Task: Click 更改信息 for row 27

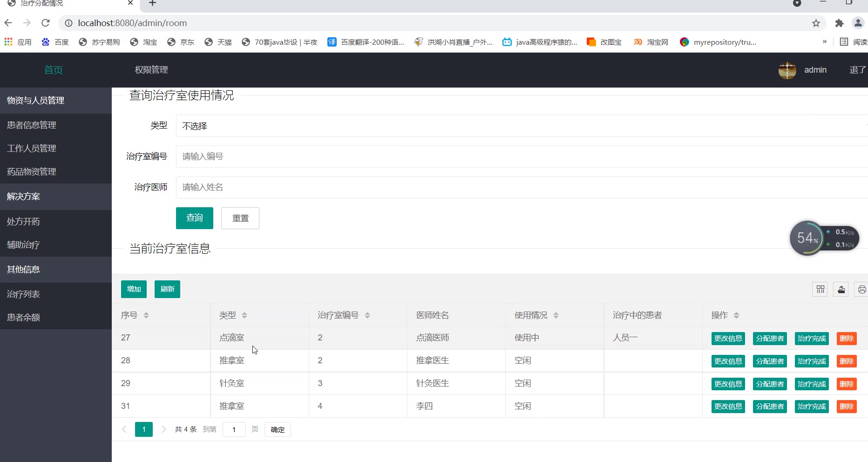Action: 728,339
